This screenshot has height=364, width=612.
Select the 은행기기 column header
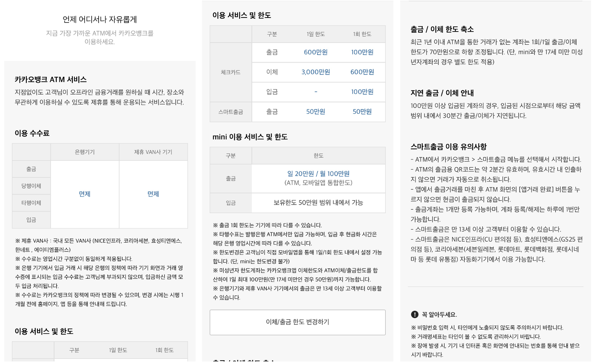tap(85, 152)
